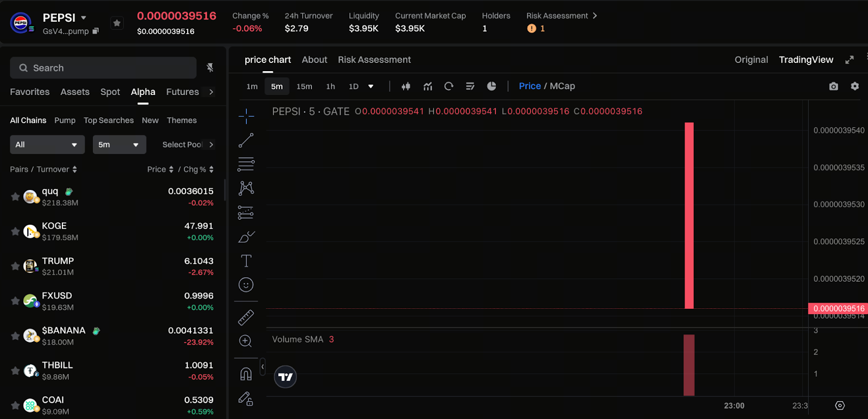Select the text annotation tool
This screenshot has height=419, width=868.
(246, 261)
